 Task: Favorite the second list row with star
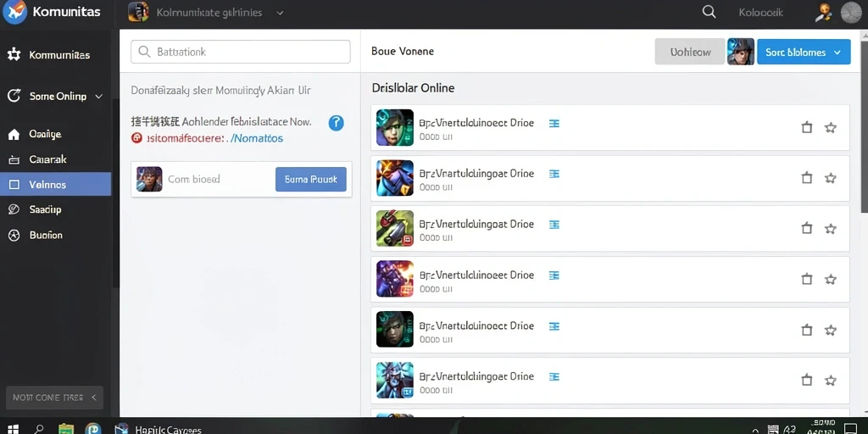click(x=831, y=178)
